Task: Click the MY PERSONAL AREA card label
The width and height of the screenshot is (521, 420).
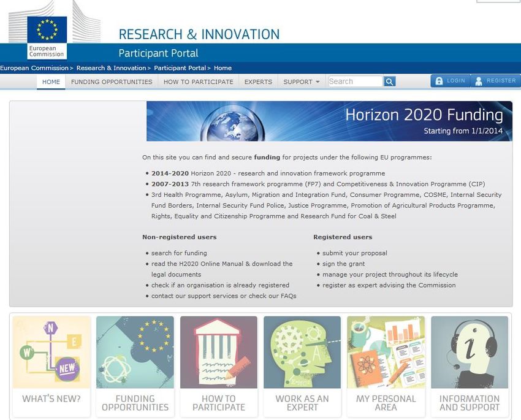Action: click(386, 403)
